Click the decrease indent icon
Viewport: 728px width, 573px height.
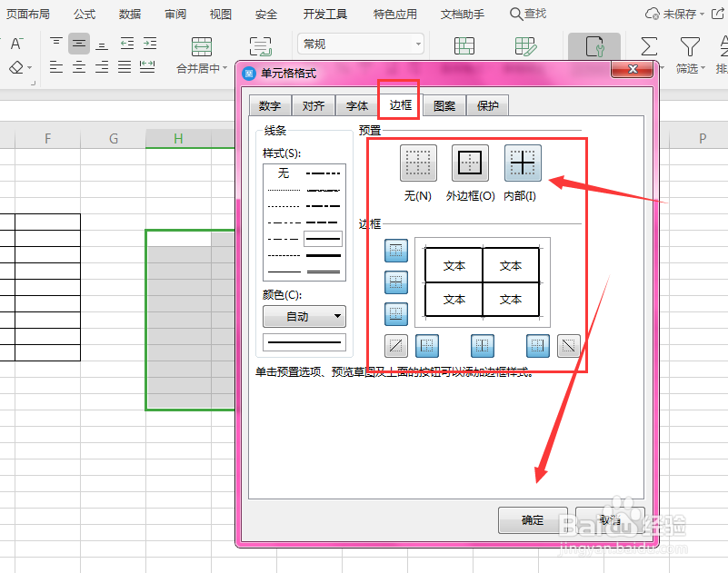(126, 44)
